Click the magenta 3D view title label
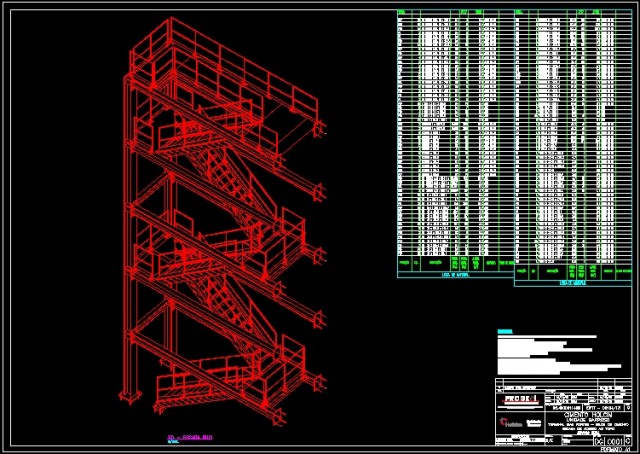The image size is (640, 454). click(189, 438)
